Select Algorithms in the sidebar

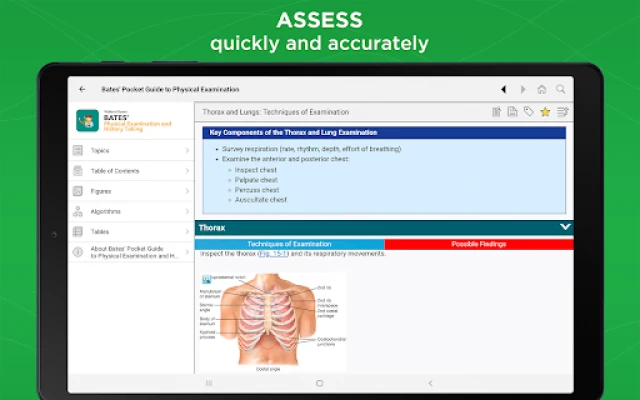(130, 211)
